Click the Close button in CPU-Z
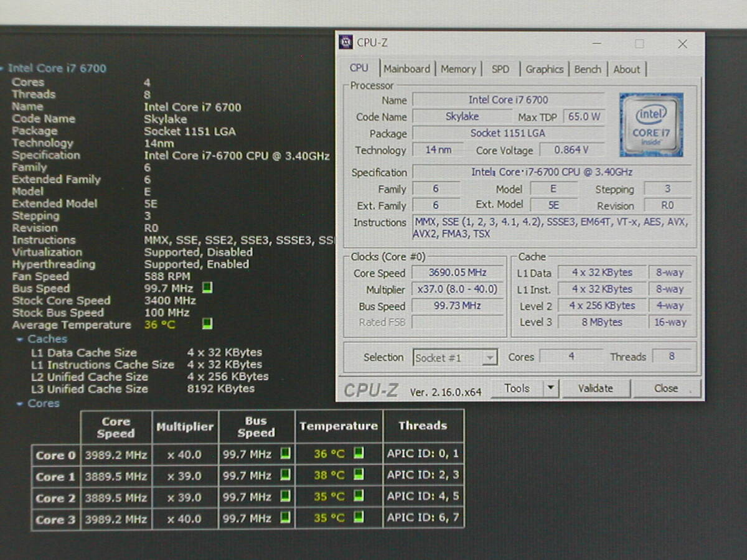747x560 pixels. pos(665,388)
